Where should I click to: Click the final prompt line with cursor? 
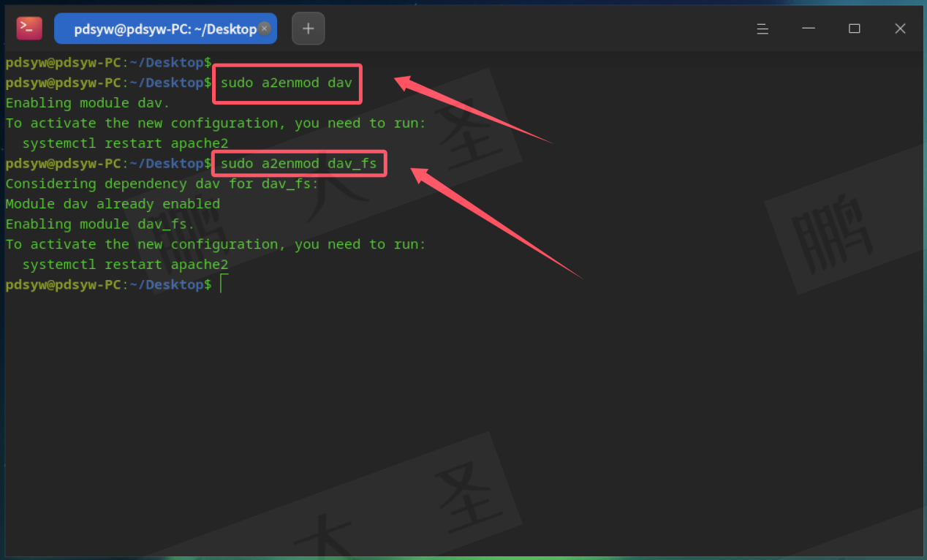coord(117,284)
